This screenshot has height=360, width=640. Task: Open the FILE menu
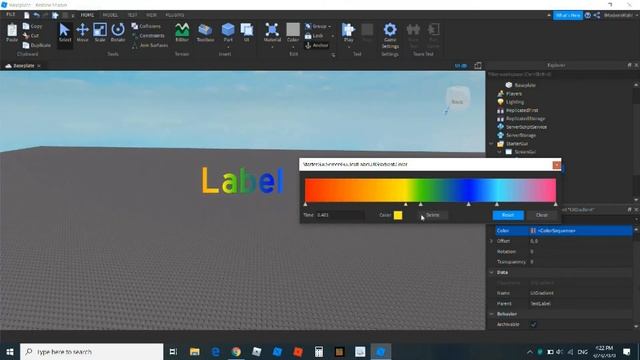click(x=11, y=15)
